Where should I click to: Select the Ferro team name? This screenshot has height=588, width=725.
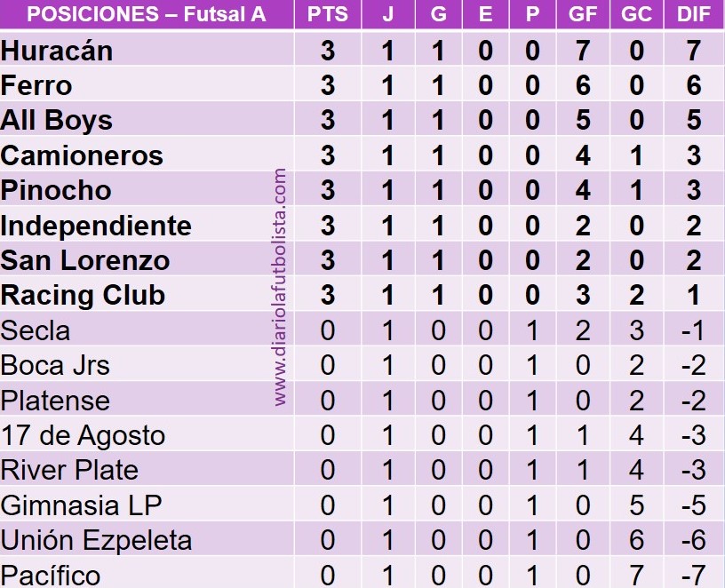pyautogui.click(x=36, y=85)
